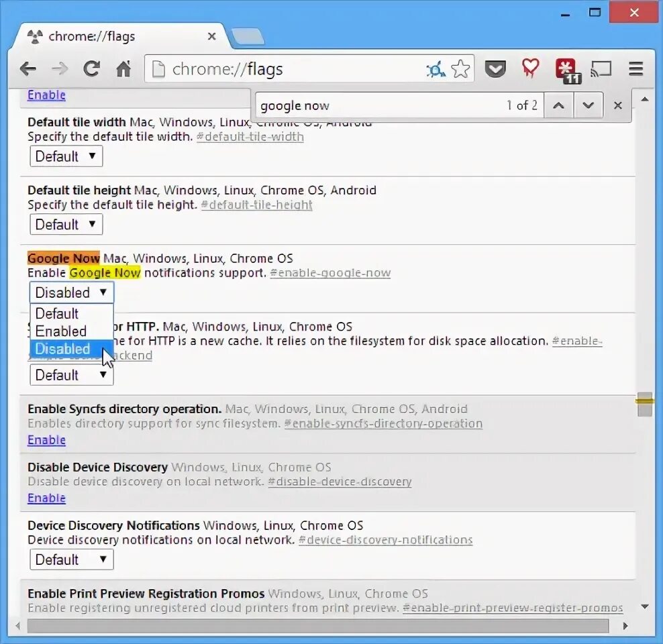Viewport: 663px width, 644px height.
Task: Open #default-tile-height anchor link
Action: tap(256, 205)
